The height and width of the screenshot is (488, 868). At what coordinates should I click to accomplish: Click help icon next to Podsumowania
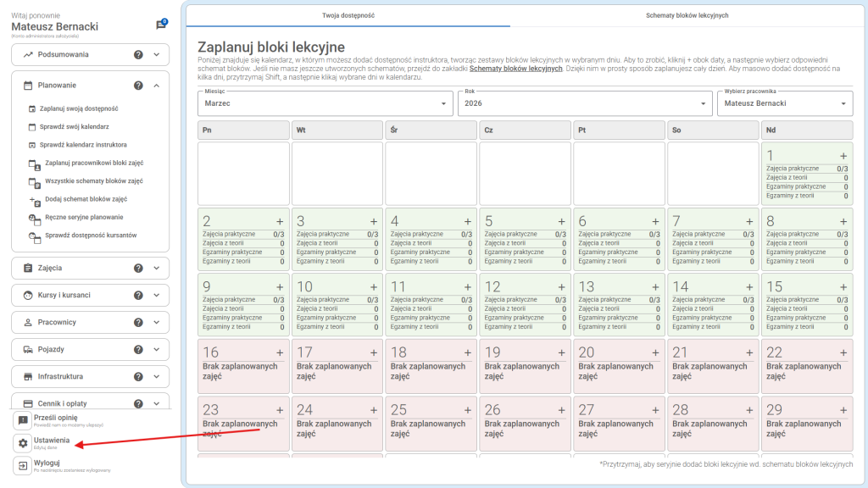point(138,55)
